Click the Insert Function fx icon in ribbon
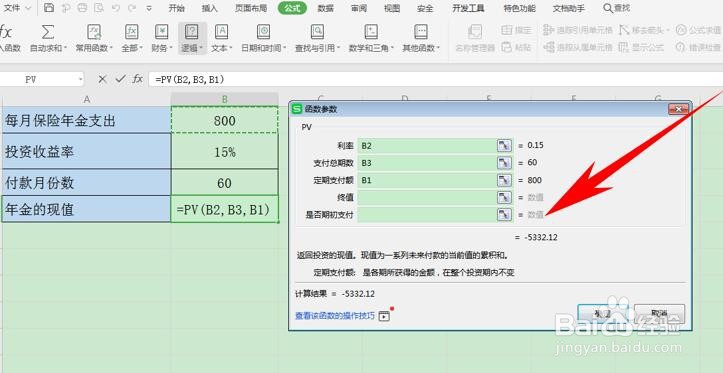The height and width of the screenshot is (373, 723). point(6,32)
